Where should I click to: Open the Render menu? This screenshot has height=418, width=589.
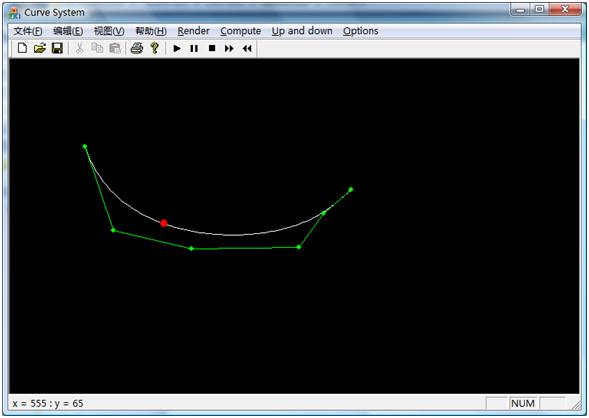click(193, 31)
